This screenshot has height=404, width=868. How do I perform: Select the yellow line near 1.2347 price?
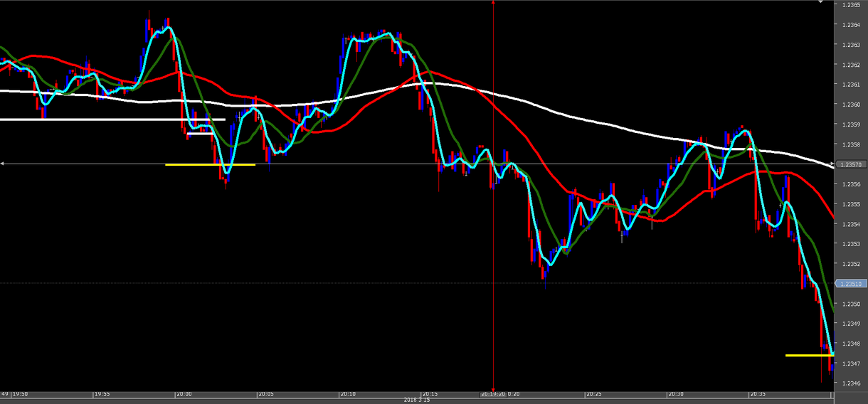tap(808, 355)
